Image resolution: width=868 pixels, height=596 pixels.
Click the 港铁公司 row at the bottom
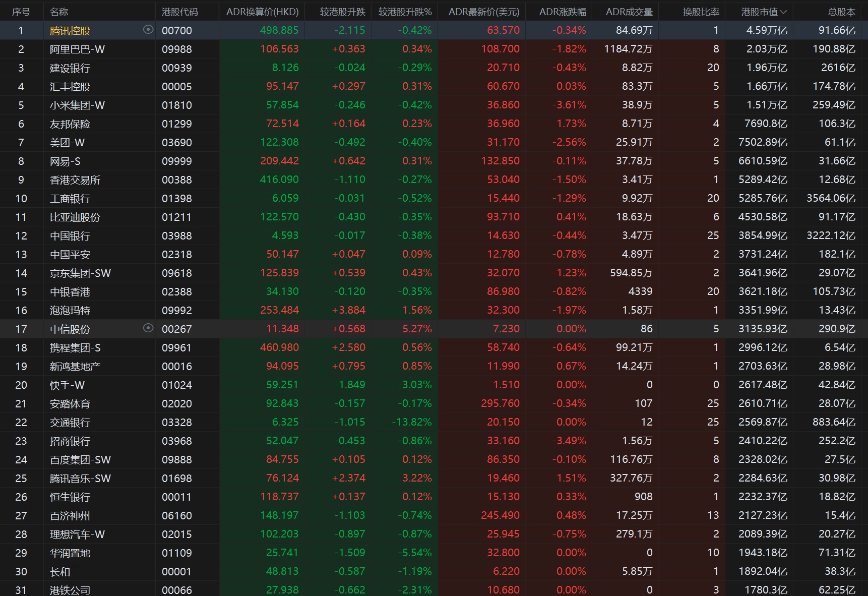click(70, 590)
